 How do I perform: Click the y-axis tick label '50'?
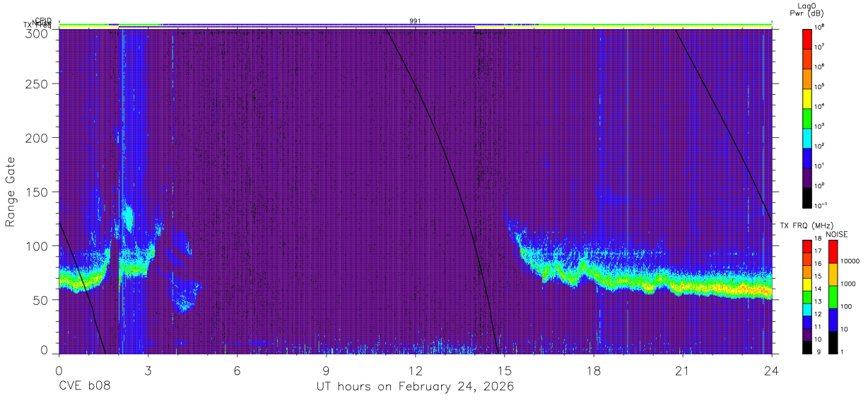point(42,300)
